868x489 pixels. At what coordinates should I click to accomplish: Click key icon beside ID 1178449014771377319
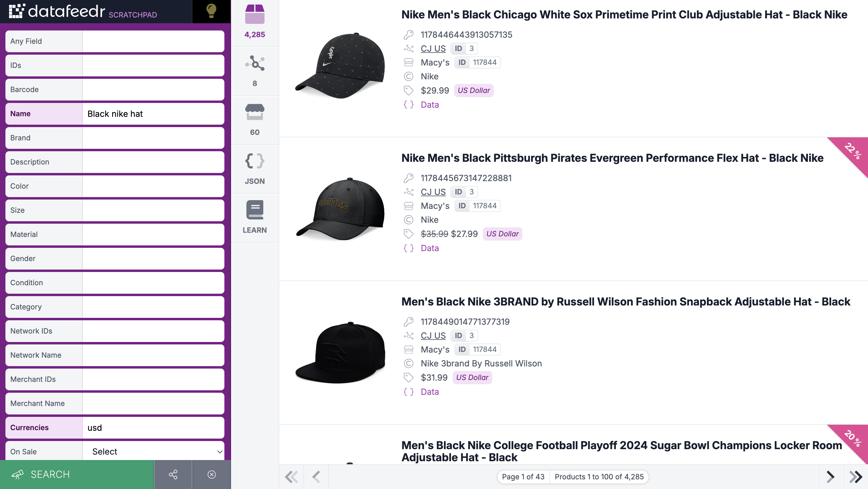408,322
